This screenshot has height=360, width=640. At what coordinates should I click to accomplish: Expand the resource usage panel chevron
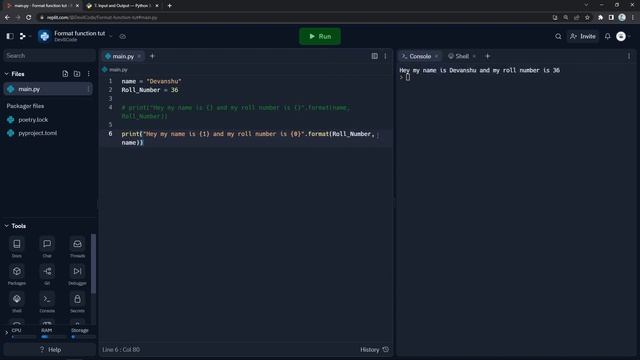click(x=6, y=333)
